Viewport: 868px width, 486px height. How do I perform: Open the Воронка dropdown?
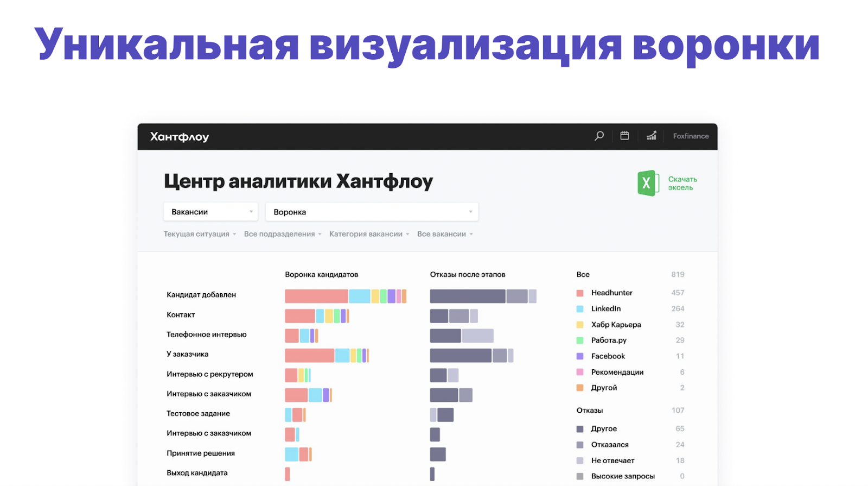pos(372,212)
